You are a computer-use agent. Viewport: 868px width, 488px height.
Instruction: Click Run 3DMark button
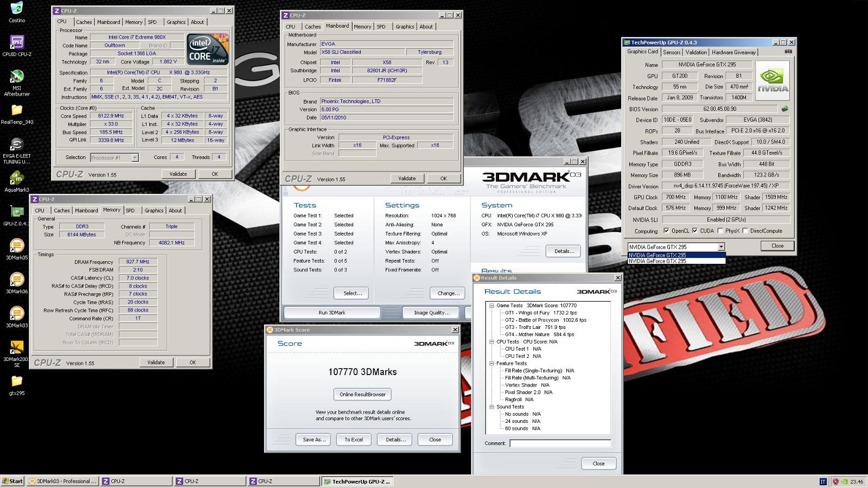click(332, 313)
